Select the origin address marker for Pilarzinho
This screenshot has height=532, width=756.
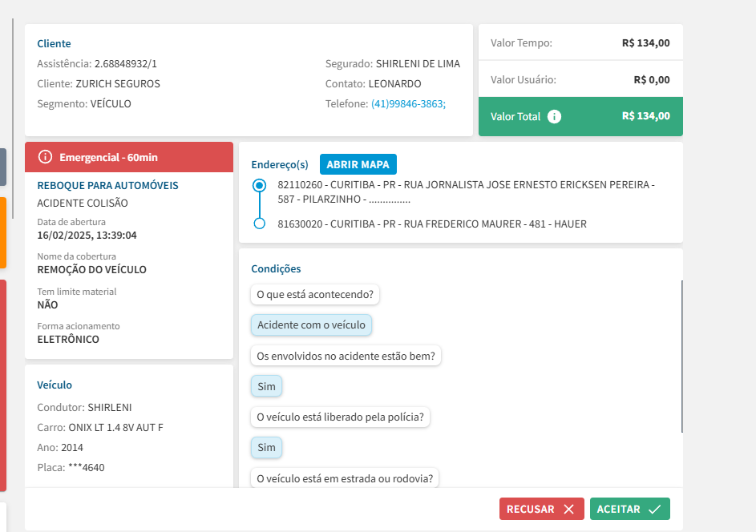[x=259, y=185]
